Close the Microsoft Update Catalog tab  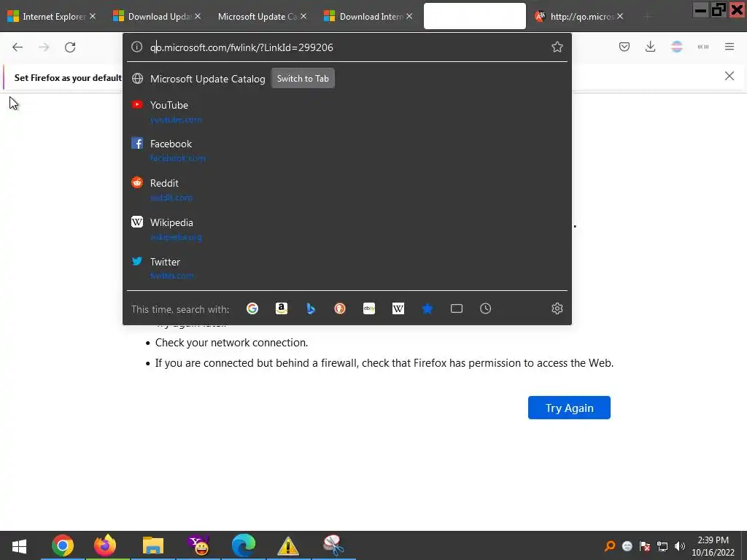[303, 16]
